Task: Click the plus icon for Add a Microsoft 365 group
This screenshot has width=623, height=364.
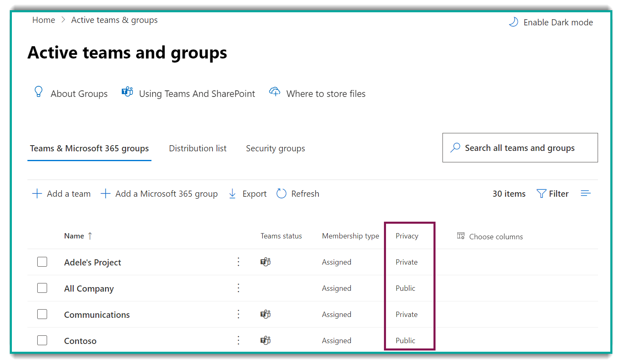Action: (x=106, y=193)
